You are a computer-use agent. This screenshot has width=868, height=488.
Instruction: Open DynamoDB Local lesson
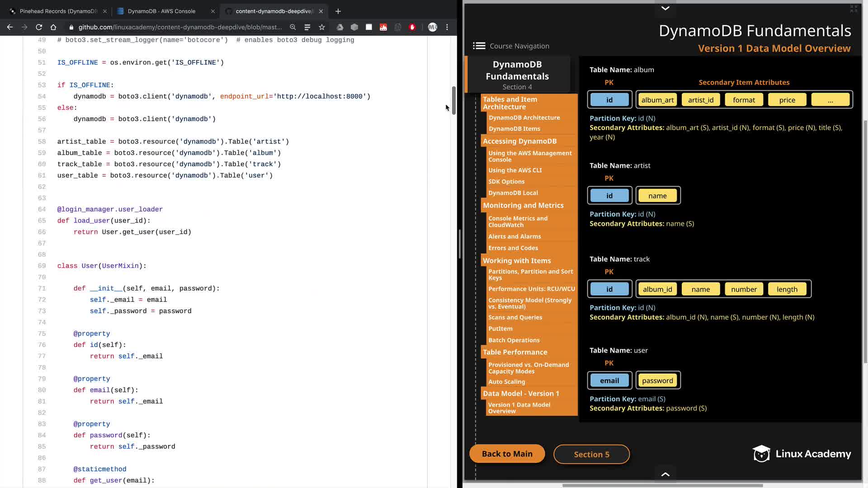coord(513,192)
